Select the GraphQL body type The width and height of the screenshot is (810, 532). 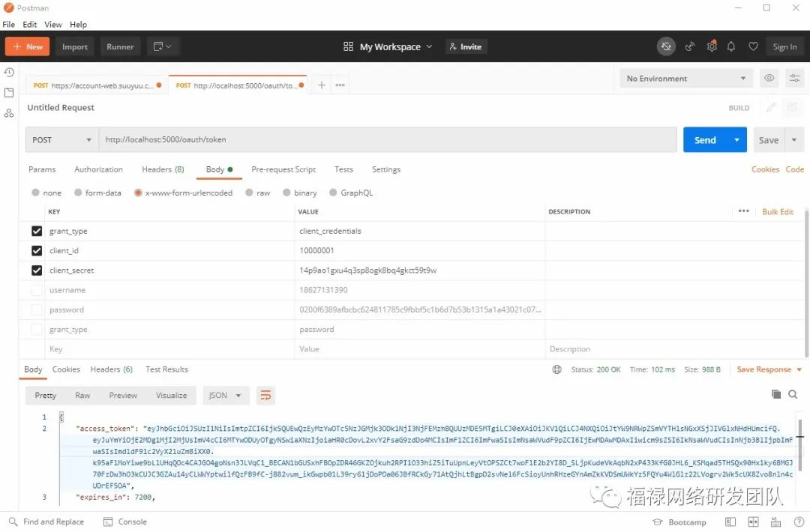tap(333, 193)
